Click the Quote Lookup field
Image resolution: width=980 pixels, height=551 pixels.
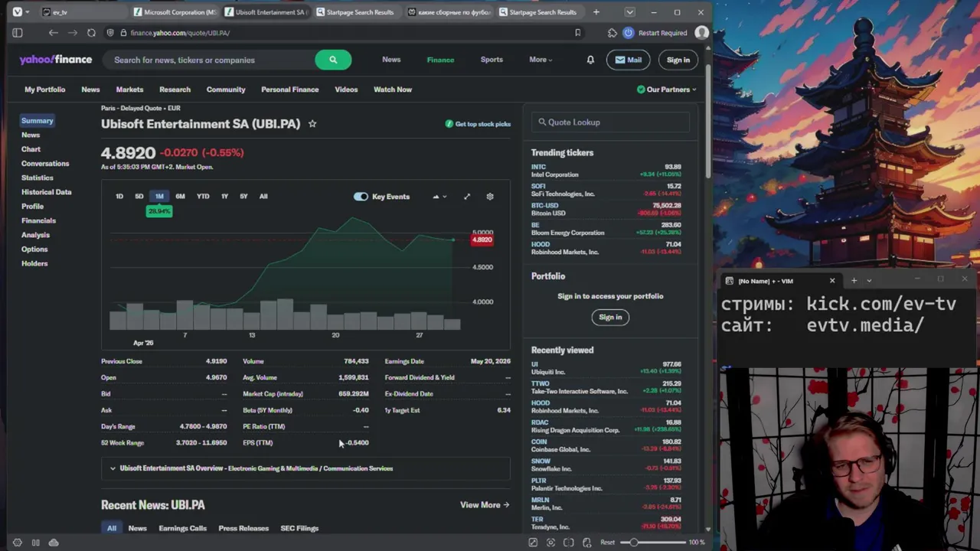[x=611, y=122]
